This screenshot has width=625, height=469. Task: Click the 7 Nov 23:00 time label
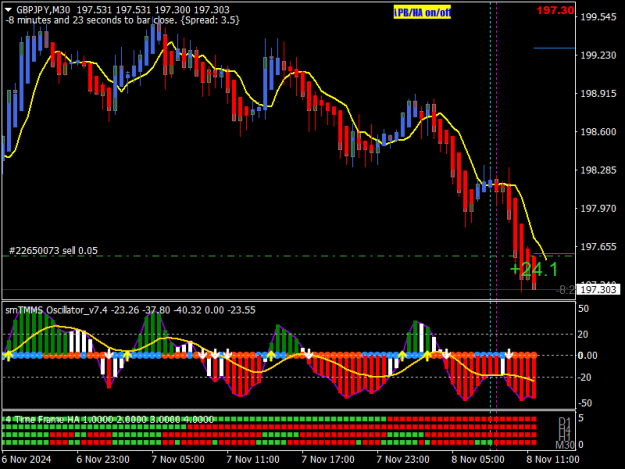pyautogui.click(x=403, y=459)
